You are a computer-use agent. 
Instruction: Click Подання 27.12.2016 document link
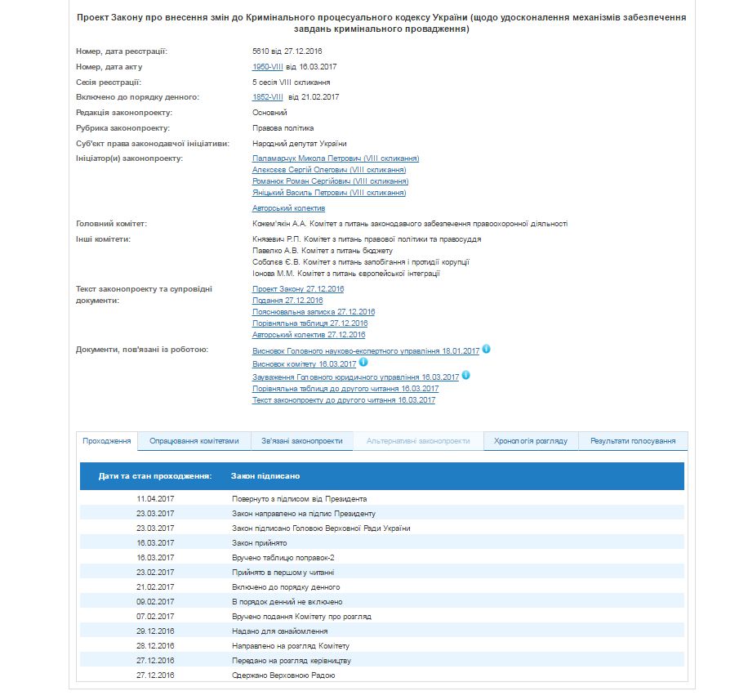pyautogui.click(x=287, y=301)
